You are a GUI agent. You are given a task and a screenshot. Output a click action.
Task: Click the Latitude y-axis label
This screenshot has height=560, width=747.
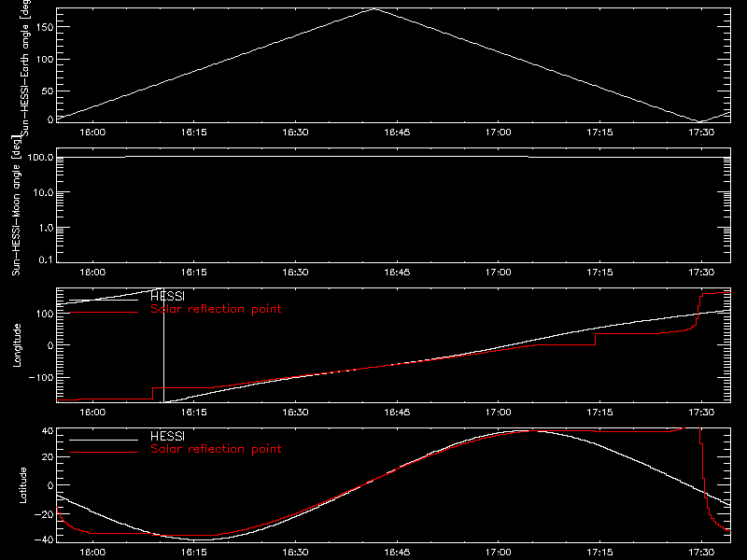coord(22,484)
